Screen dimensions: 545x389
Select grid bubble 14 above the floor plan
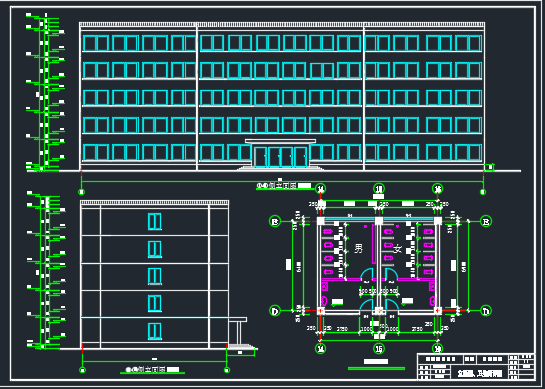[320, 189]
